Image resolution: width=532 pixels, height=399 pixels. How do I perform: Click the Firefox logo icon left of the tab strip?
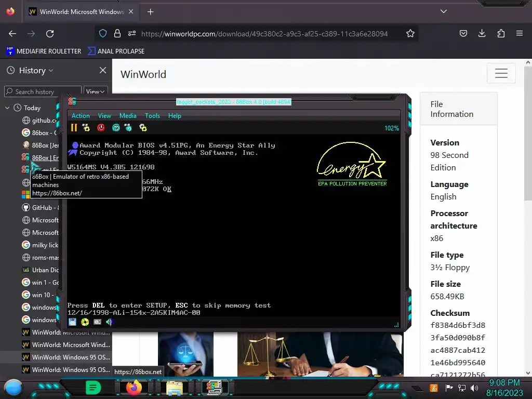pyautogui.click(x=10, y=11)
